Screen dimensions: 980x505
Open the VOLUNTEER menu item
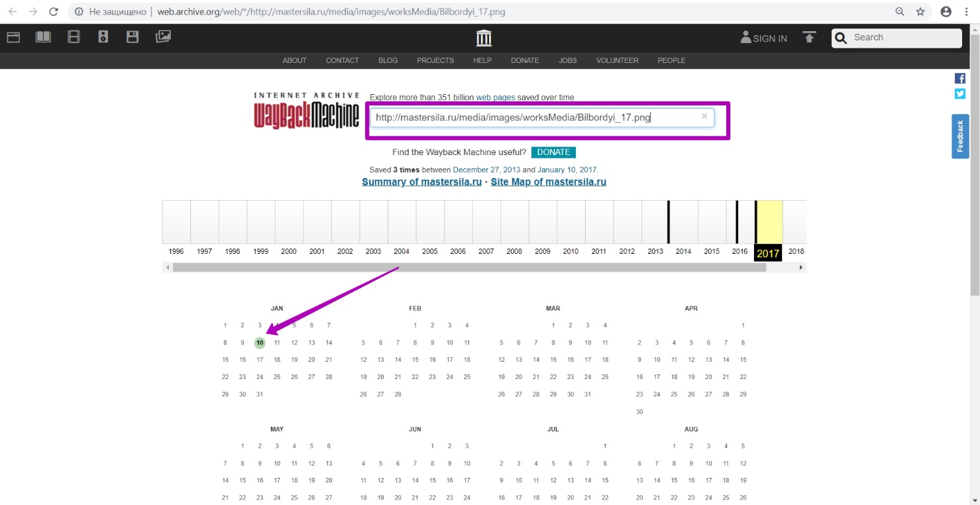click(x=617, y=60)
